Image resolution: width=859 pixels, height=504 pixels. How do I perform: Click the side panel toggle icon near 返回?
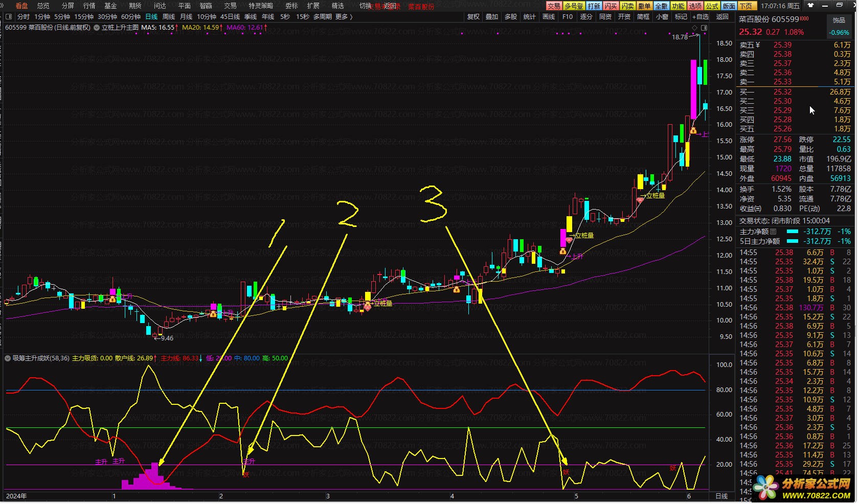pyautogui.click(x=704, y=28)
